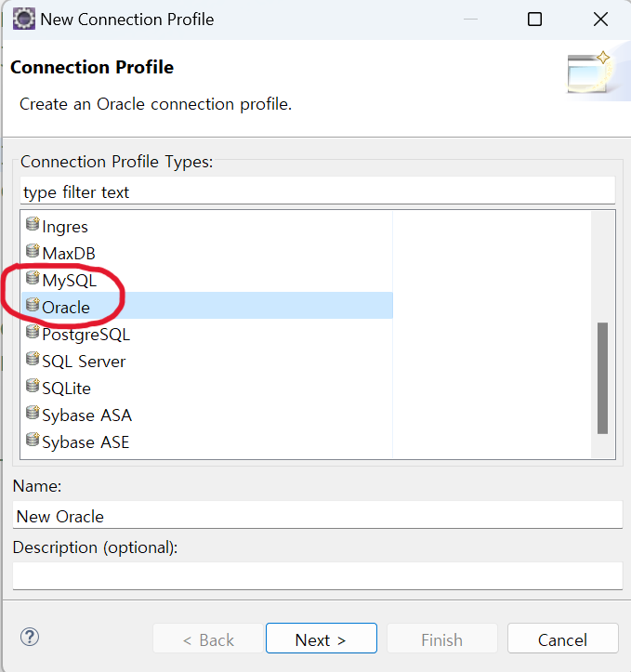Select MaxDB profile type text
This screenshot has width=631, height=672.
click(x=69, y=254)
